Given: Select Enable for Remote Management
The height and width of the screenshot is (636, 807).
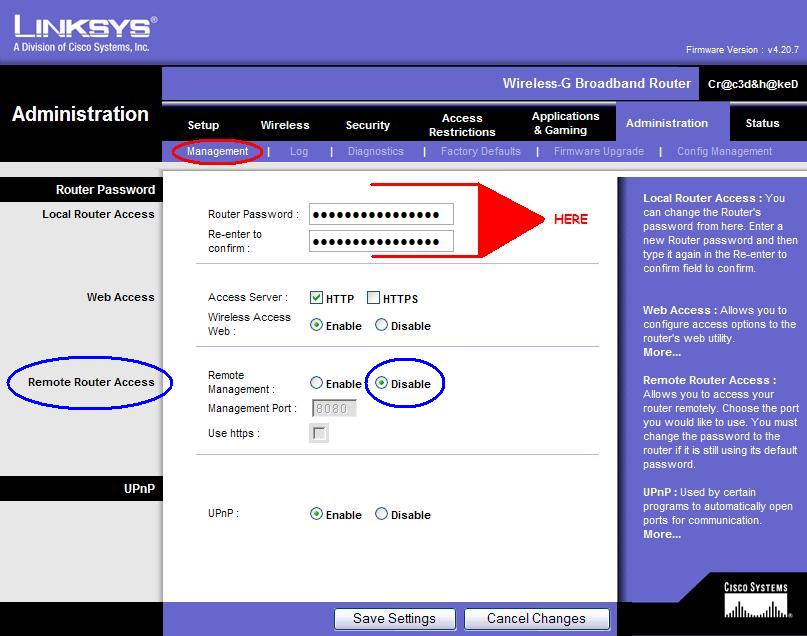Looking at the screenshot, I should [x=316, y=383].
